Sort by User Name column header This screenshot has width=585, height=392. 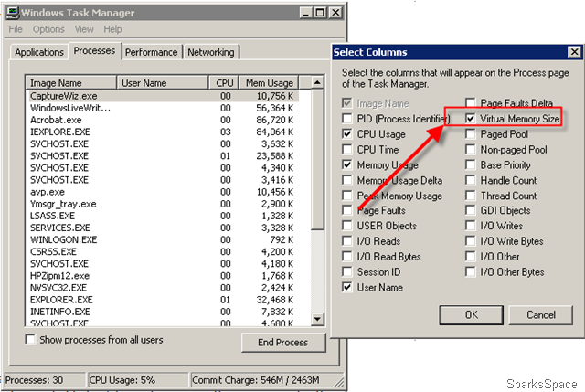(163, 83)
